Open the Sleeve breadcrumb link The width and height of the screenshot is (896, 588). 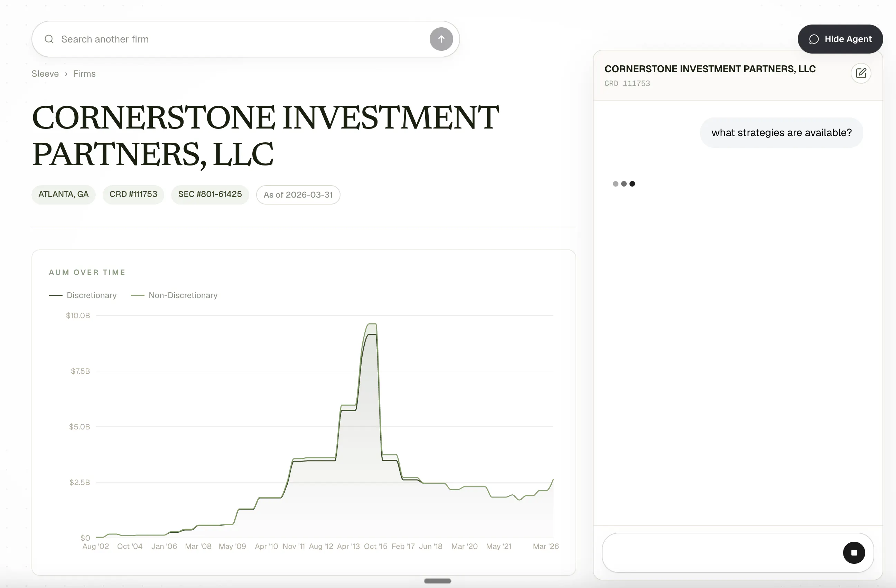click(45, 74)
